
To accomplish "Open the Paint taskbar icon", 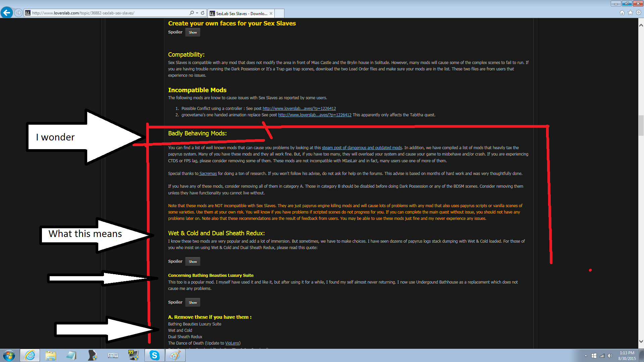I will [175, 355].
